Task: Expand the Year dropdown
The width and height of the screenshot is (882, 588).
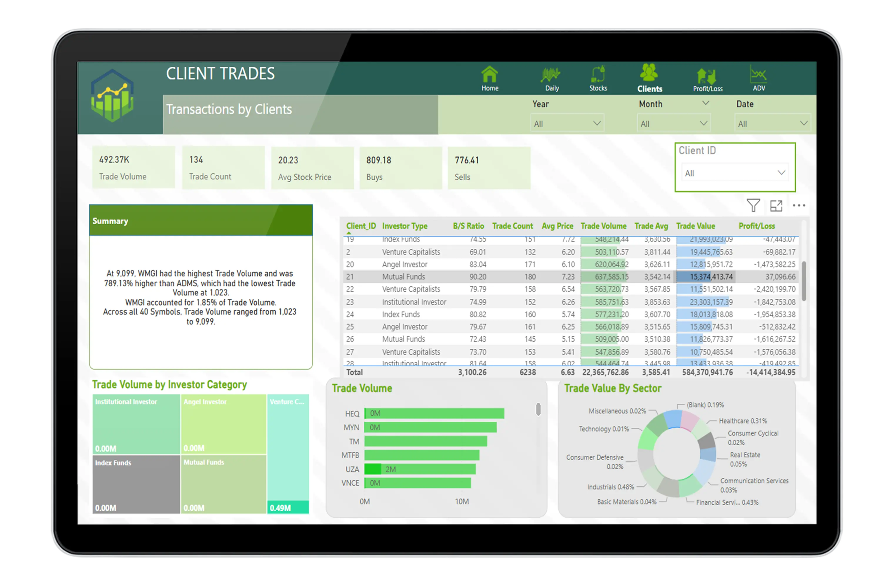Action: [x=567, y=123]
